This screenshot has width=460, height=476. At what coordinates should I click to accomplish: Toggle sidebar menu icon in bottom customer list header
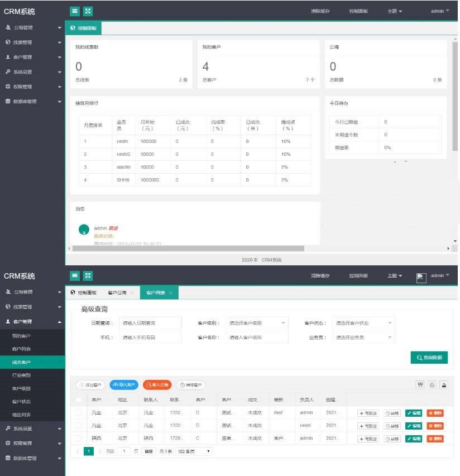[74, 275]
